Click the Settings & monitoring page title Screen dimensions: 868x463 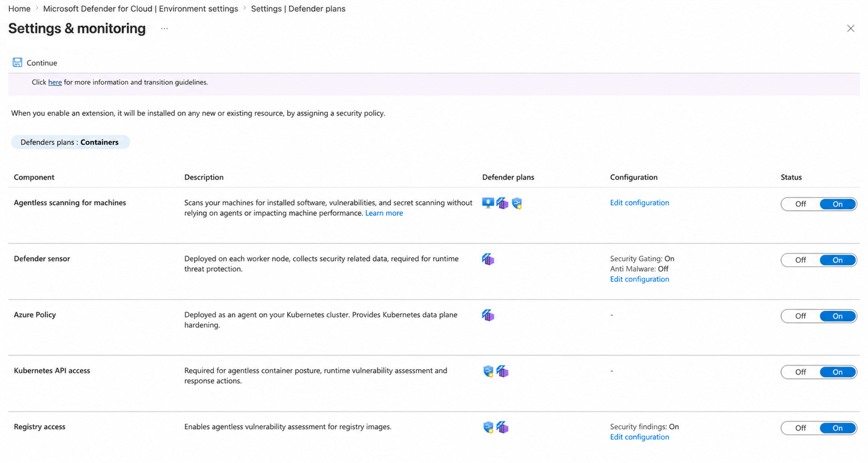[77, 28]
